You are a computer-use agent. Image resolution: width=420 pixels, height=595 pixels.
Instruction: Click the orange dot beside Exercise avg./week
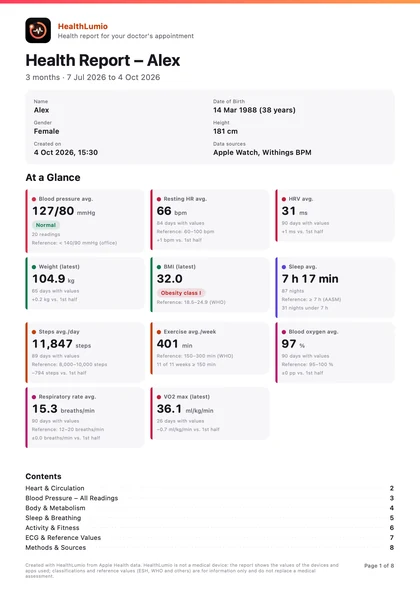(159, 332)
